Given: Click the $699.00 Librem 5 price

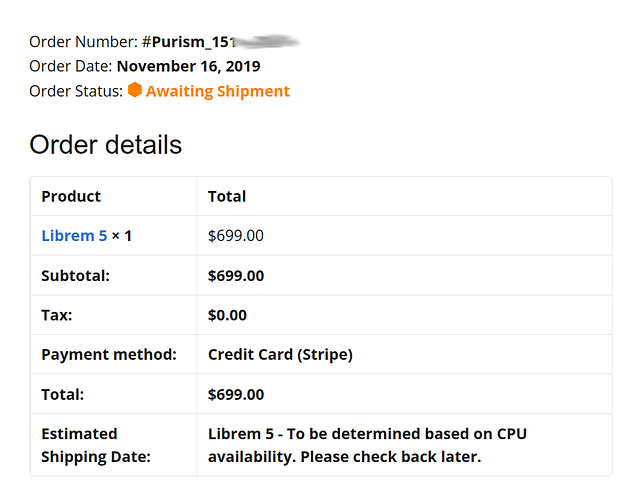Looking at the screenshot, I should 236,236.
